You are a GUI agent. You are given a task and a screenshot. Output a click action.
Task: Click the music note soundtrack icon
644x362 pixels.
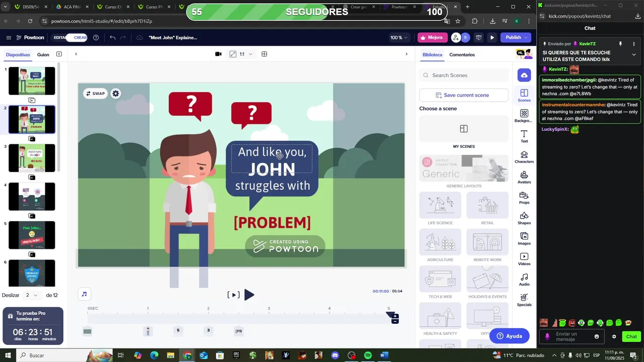[85, 294]
